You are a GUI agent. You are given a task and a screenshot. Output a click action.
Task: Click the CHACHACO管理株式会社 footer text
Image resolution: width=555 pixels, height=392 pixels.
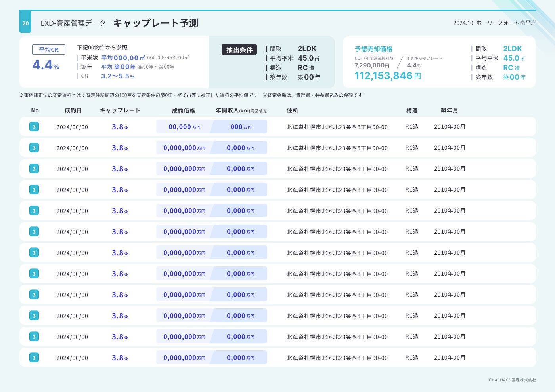(512, 380)
